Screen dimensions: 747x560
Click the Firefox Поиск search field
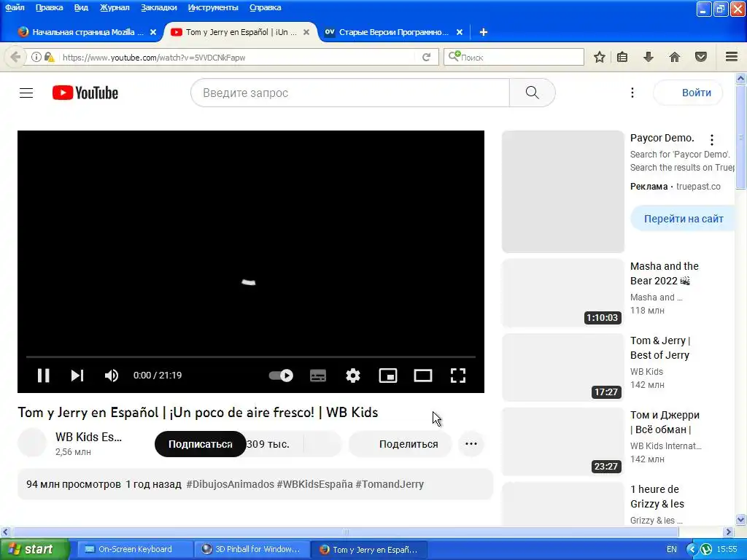[514, 57]
